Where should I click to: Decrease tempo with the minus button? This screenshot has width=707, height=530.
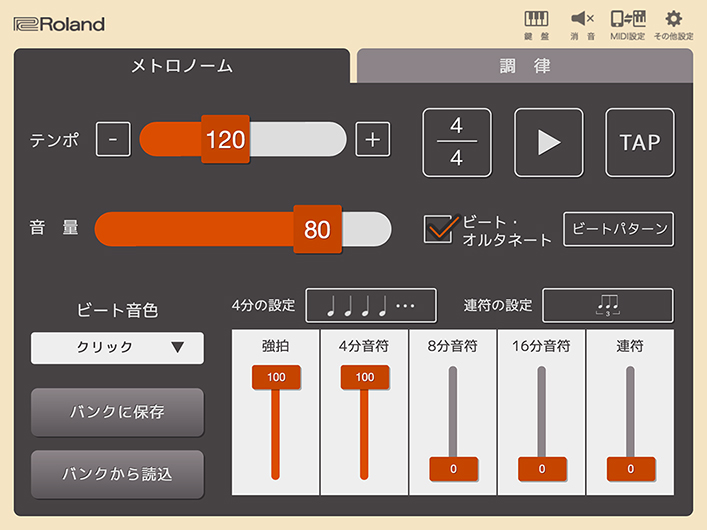pos(113,140)
